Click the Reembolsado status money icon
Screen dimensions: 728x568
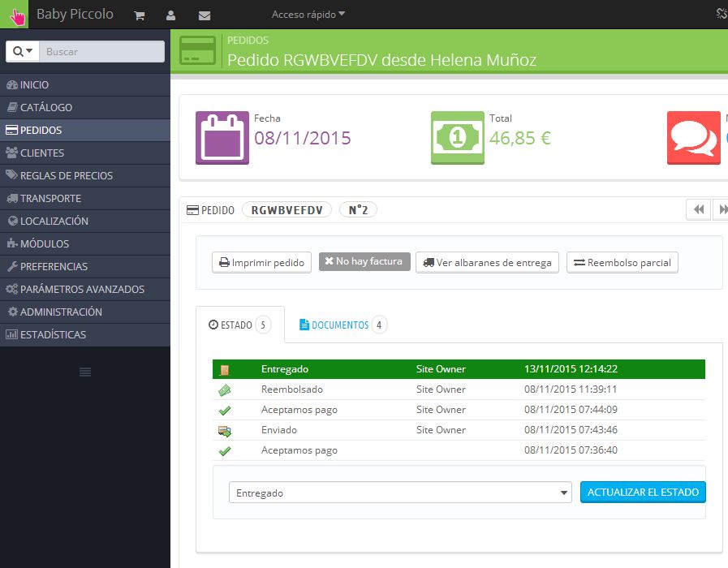225,390
